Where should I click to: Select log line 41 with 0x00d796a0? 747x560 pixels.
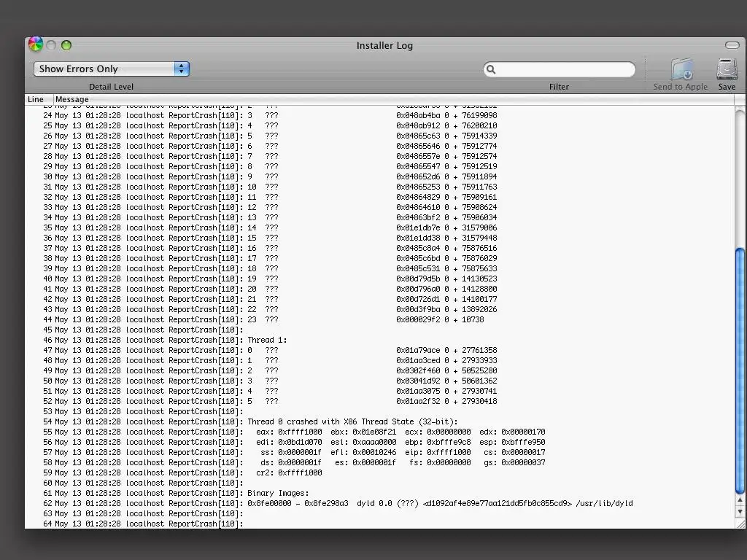379,289
